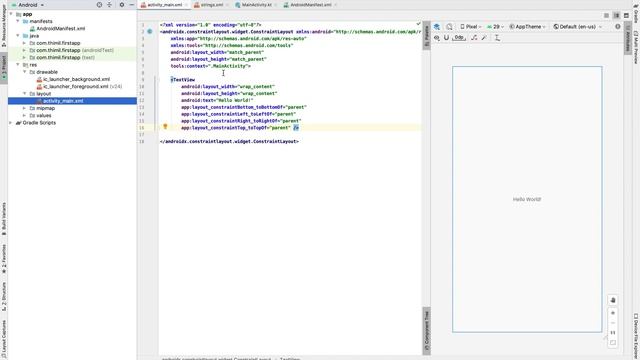
Task: Hide the Project panel with the minus icon
Action: [x=131, y=5]
